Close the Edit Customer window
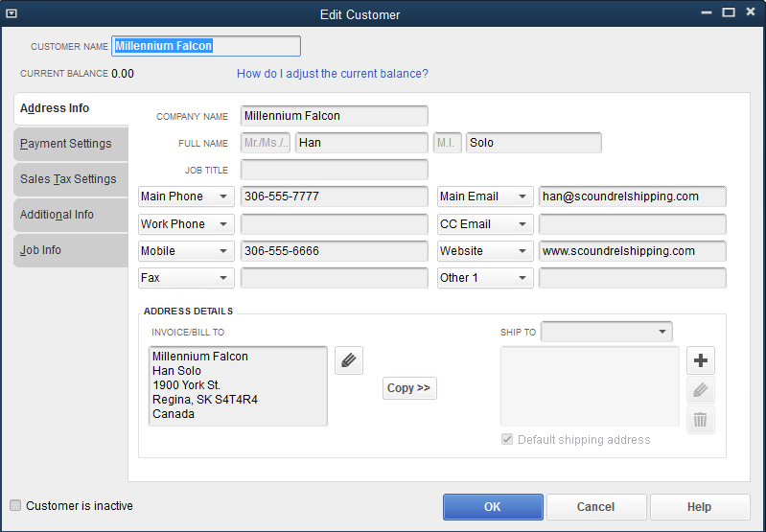This screenshot has height=532, width=766. pos(751,12)
